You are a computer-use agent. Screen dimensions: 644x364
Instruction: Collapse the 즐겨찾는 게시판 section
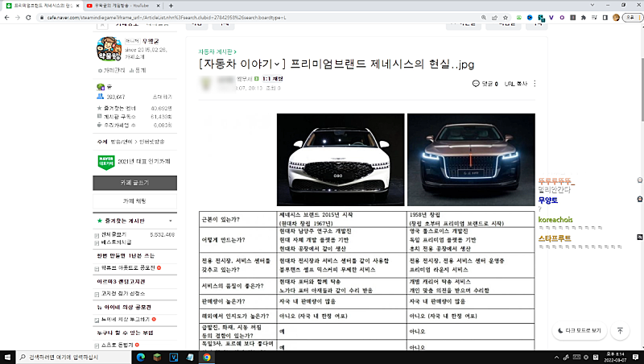point(169,219)
